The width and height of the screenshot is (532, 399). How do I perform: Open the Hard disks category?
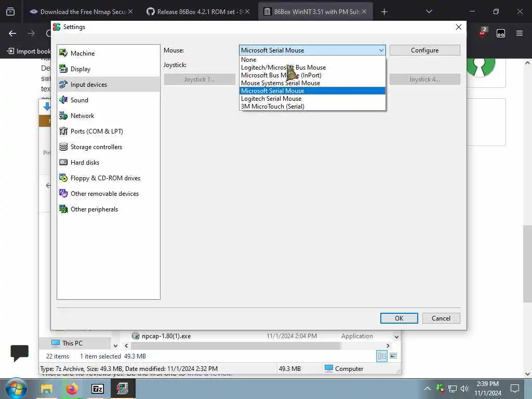109,163
